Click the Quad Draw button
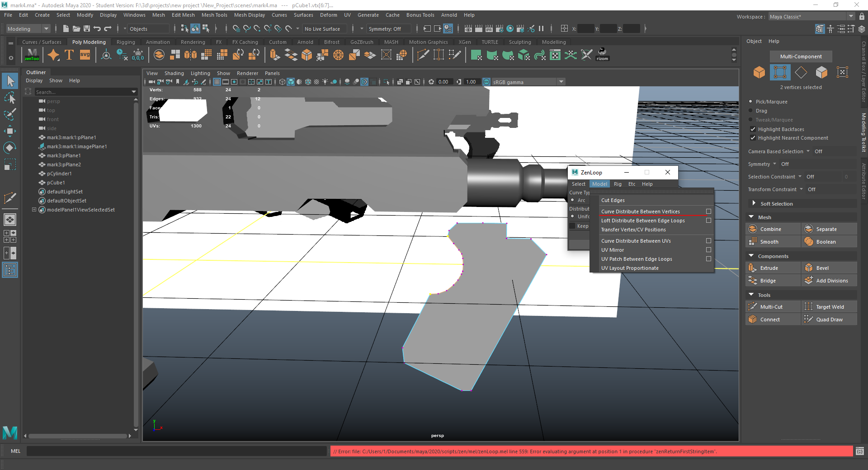This screenshot has height=470, width=868. point(829,320)
